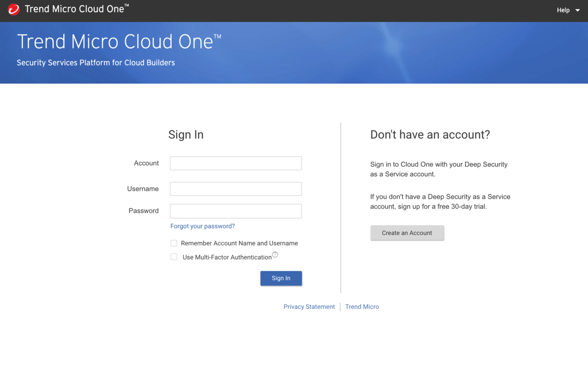Click the "Don't have an account?" heading
The image size is (588, 376).
430,135
